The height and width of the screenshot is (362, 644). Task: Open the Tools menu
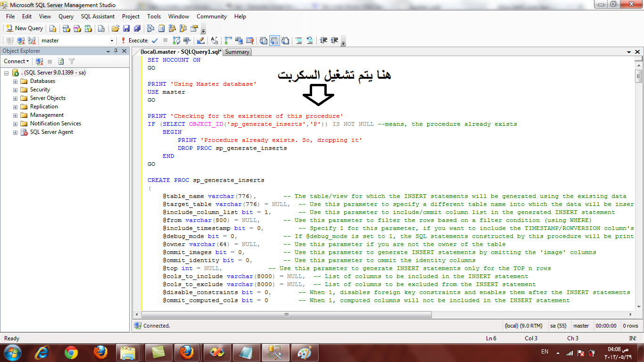pos(154,16)
